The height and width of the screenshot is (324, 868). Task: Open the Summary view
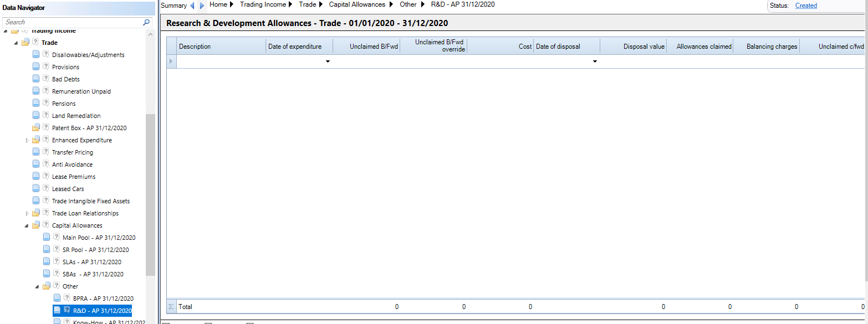pos(173,5)
